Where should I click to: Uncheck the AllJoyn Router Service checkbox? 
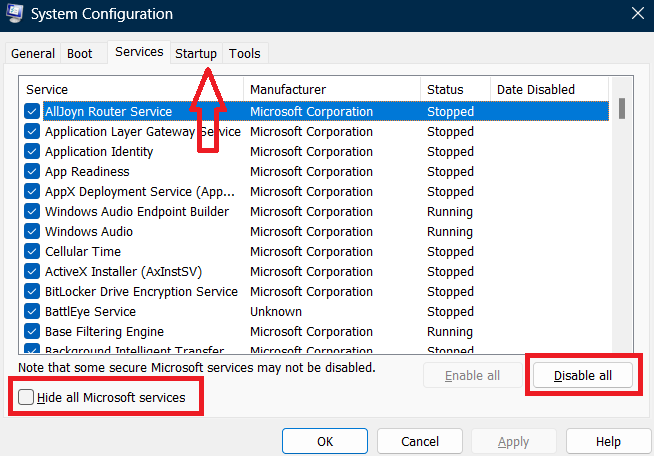coord(32,112)
